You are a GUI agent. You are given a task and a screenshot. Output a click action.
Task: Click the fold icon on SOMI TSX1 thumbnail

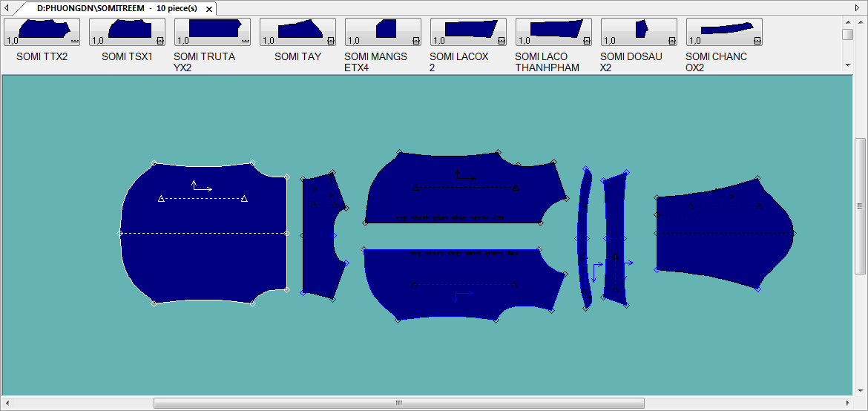161,41
